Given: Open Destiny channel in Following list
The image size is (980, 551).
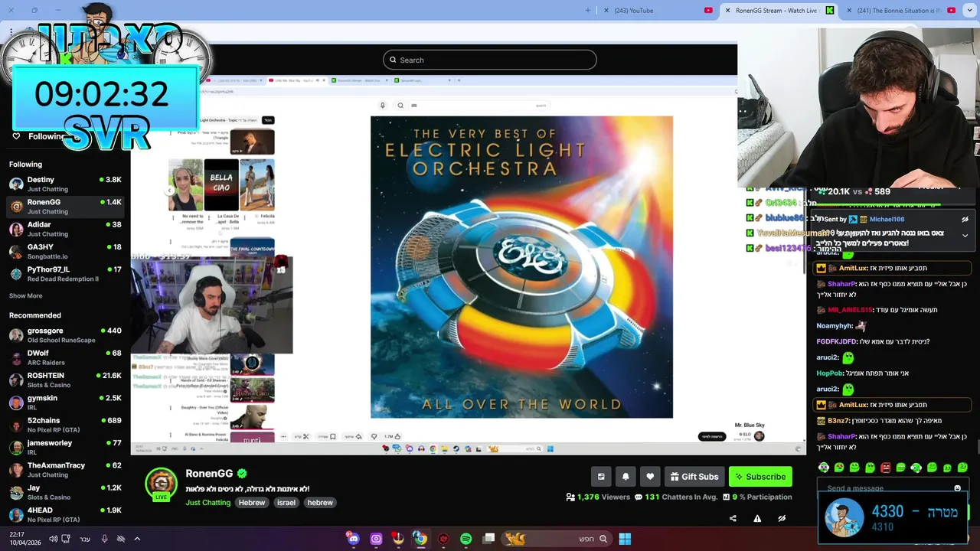Looking at the screenshot, I should (x=65, y=184).
